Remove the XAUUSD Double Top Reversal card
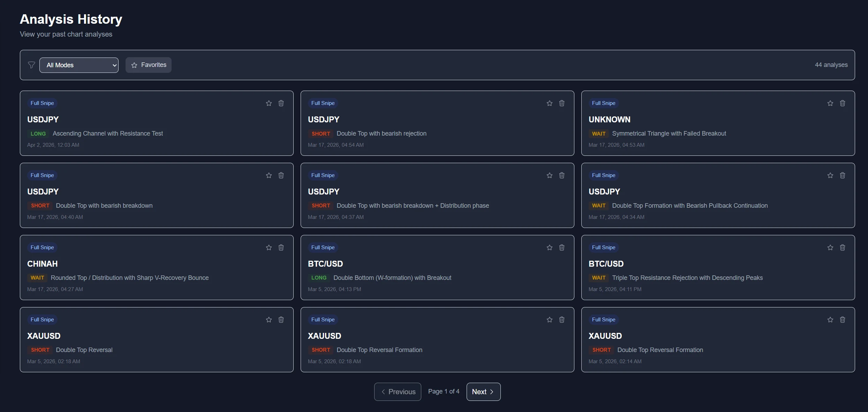The image size is (868, 412). coord(281,320)
